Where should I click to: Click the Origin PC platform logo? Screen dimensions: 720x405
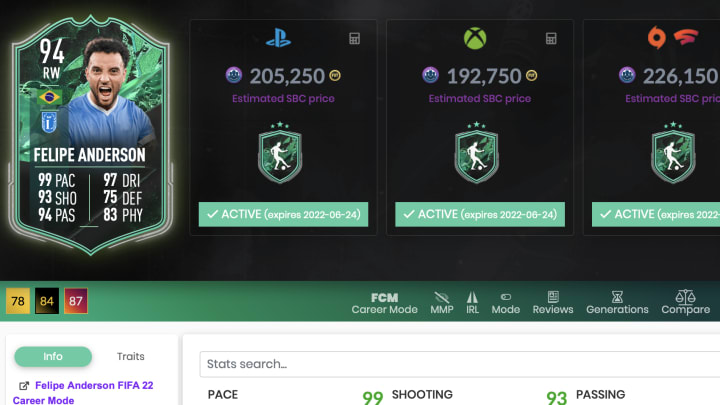click(x=657, y=38)
